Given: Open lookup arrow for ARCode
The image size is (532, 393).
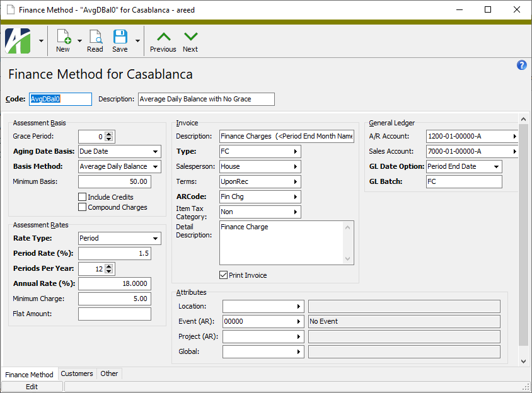Looking at the screenshot, I should pyautogui.click(x=296, y=196).
